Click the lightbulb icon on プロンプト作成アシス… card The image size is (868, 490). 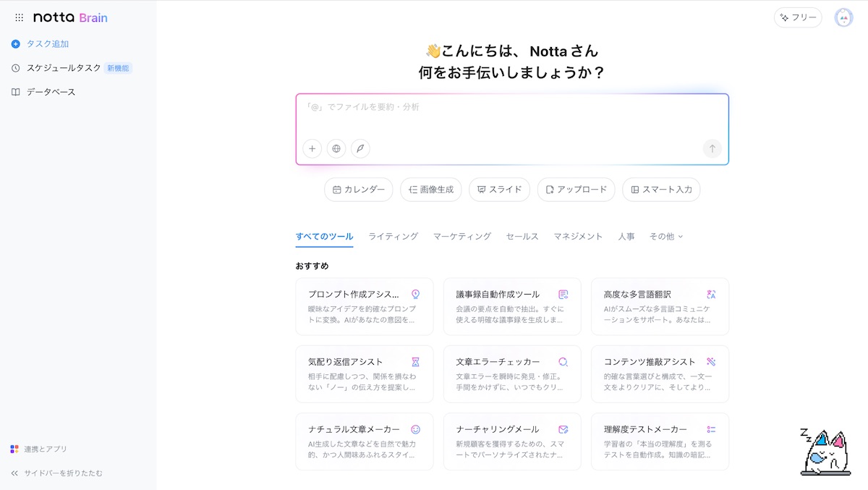pyautogui.click(x=415, y=295)
